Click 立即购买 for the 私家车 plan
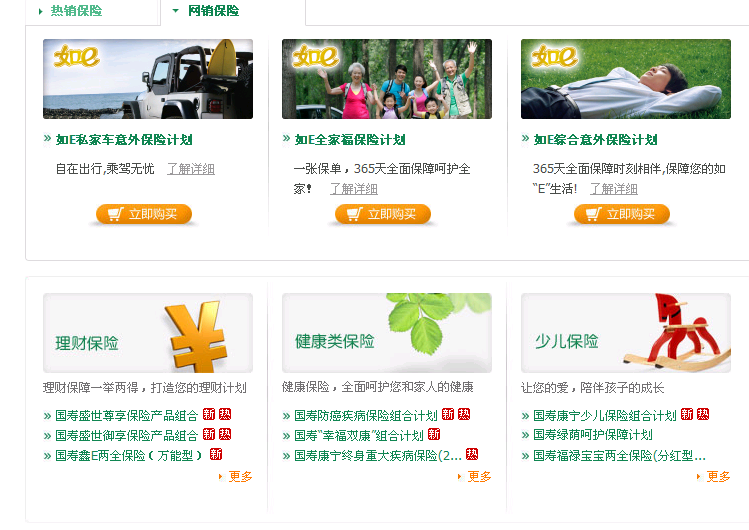The image size is (749, 530). 144,214
